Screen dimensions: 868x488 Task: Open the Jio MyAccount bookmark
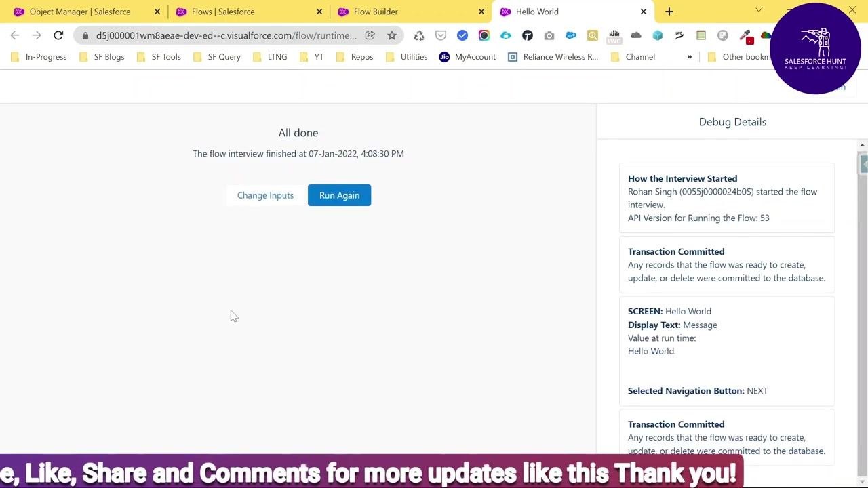(467, 57)
